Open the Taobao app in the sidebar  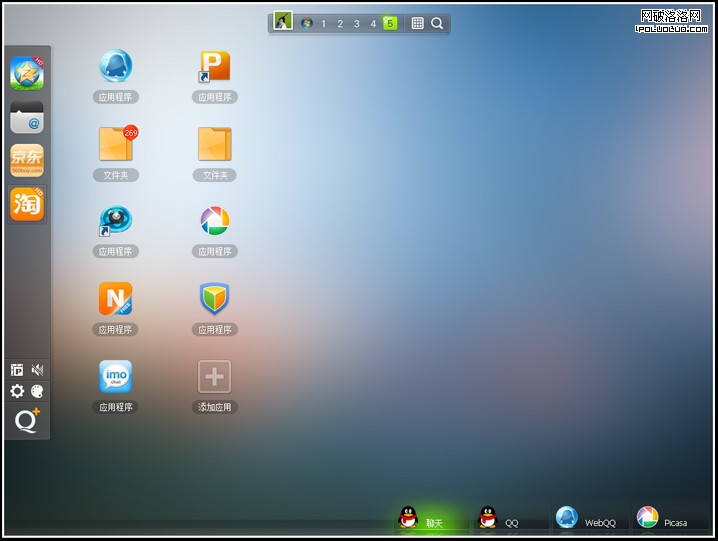27,204
